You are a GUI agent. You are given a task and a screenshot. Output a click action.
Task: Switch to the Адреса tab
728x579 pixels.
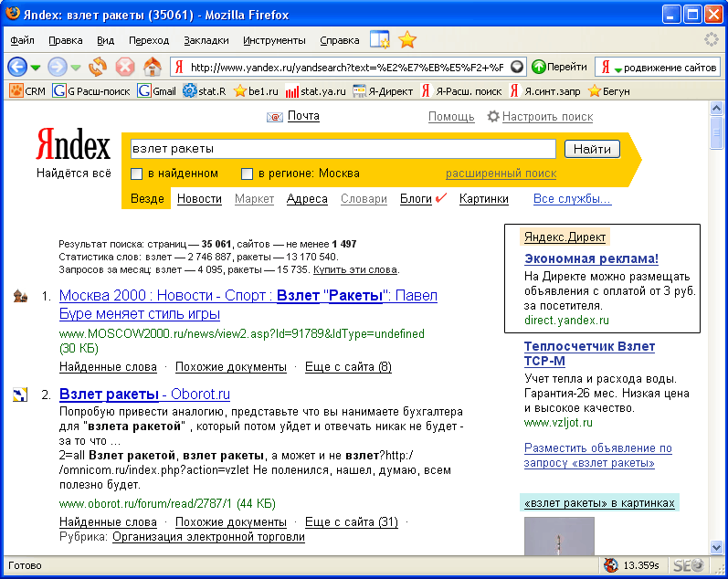[307, 199]
